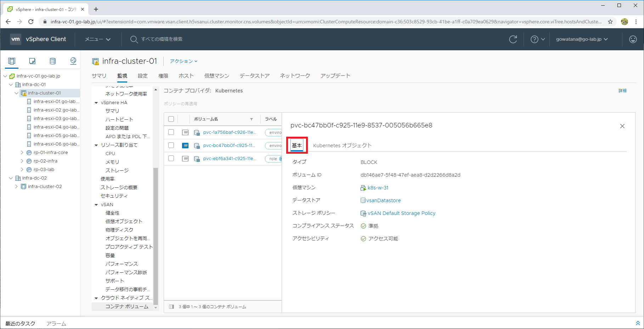
Task: Open the pvc-1a756baf-c926-11e volume link
Action: (229, 132)
